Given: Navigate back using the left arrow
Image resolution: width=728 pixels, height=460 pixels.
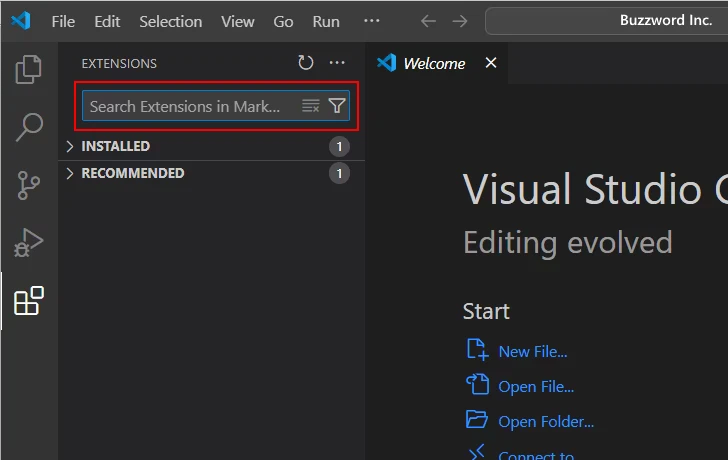Looking at the screenshot, I should coord(428,21).
